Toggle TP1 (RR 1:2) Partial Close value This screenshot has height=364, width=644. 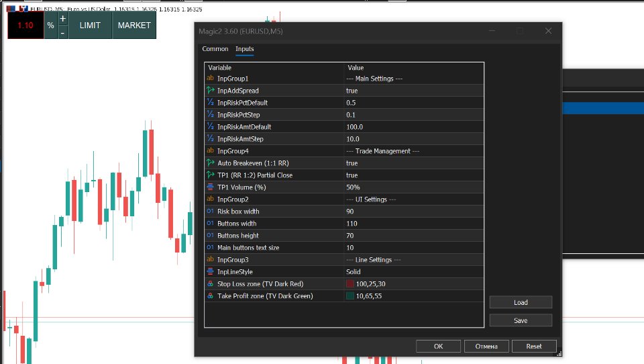coord(414,175)
